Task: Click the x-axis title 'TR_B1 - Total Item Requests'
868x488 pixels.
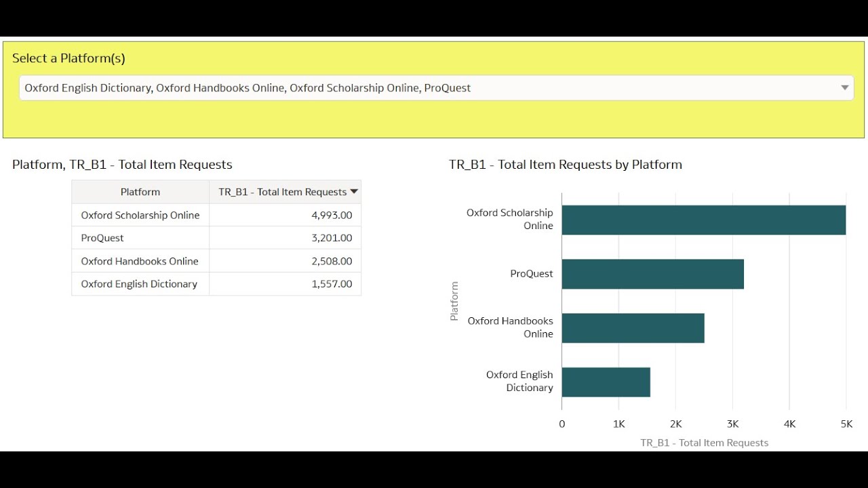Action: click(x=705, y=443)
